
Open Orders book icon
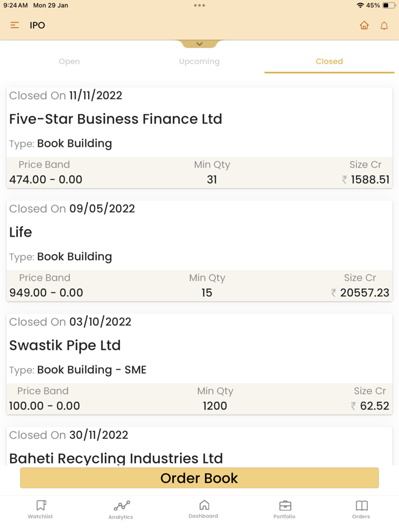coord(361,509)
